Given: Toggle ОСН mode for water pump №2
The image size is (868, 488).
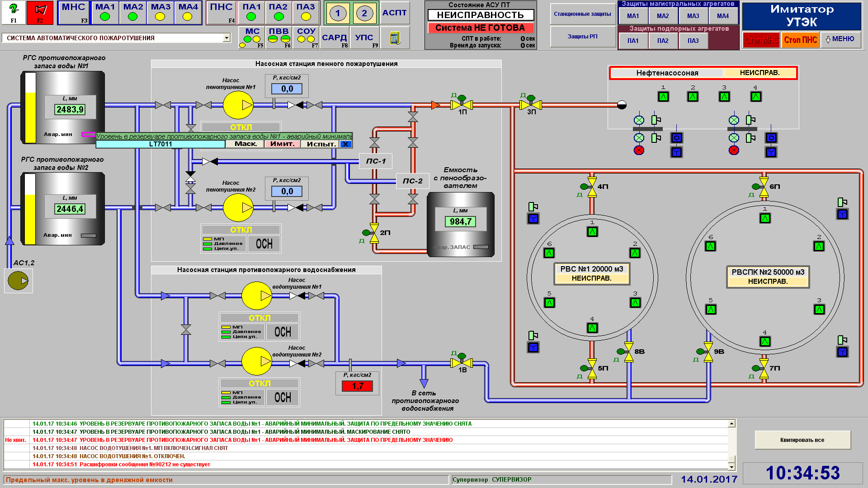Looking at the screenshot, I should click(x=283, y=398).
